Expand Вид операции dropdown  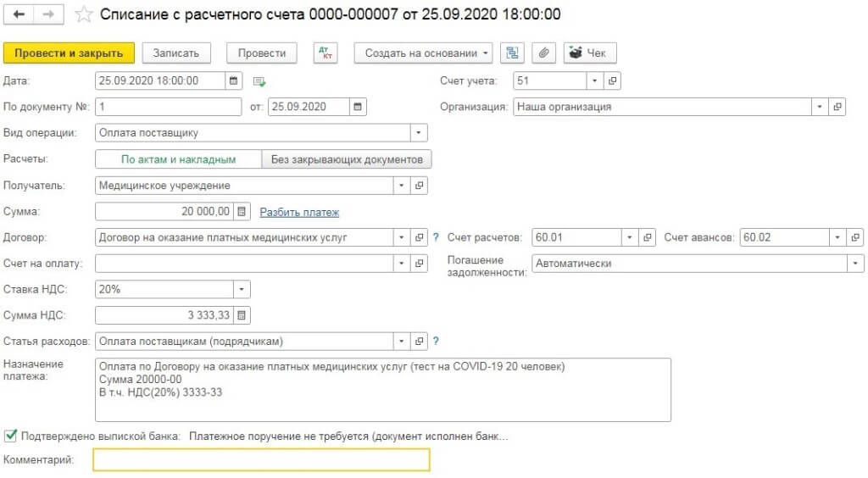(419, 133)
